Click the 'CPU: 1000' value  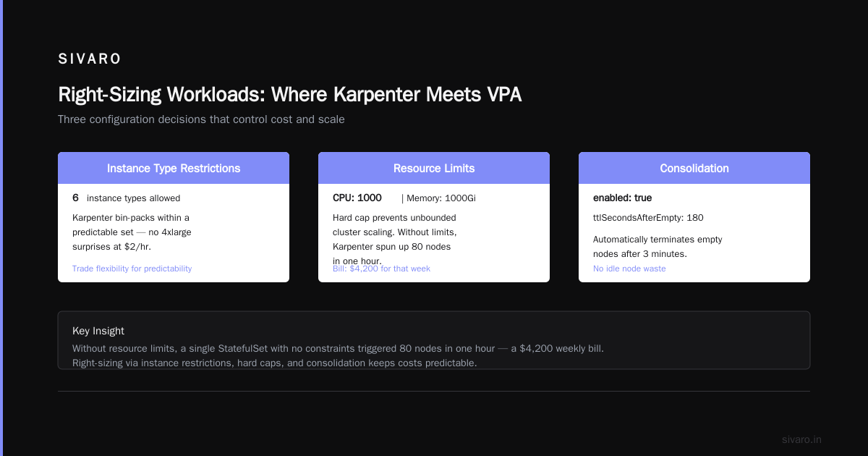click(x=357, y=198)
